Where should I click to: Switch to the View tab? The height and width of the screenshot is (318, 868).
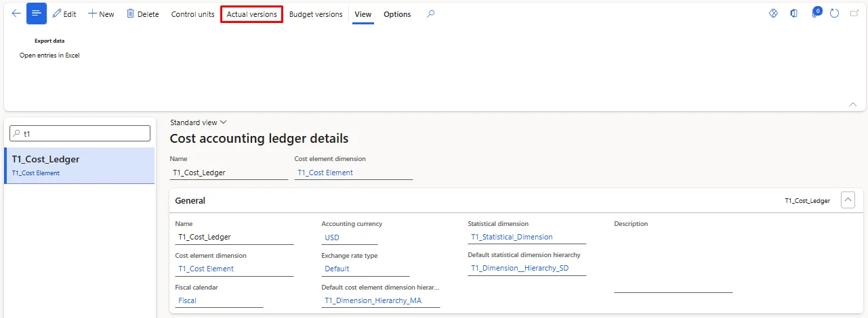pos(363,14)
